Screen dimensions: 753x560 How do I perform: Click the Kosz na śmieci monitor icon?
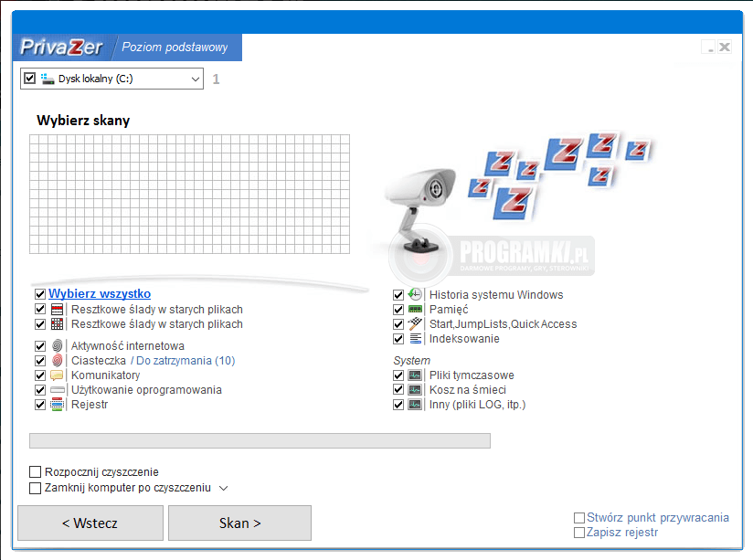pos(415,389)
